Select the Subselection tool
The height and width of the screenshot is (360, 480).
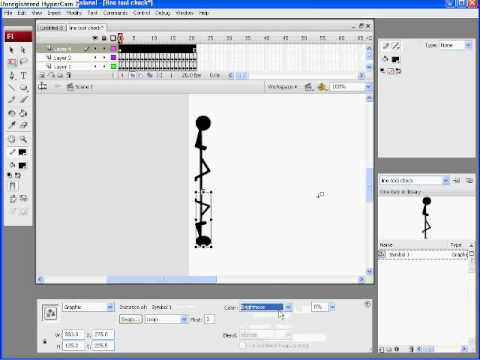[x=23, y=50]
